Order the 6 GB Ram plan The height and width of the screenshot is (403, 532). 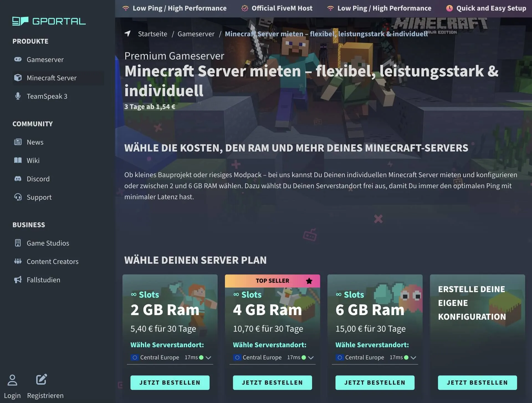click(375, 382)
